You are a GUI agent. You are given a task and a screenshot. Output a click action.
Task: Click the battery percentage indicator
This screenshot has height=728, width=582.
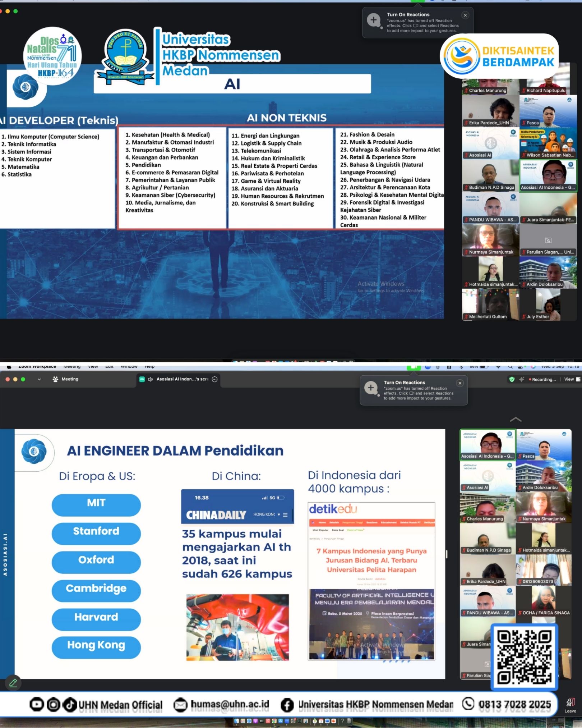[x=479, y=367]
